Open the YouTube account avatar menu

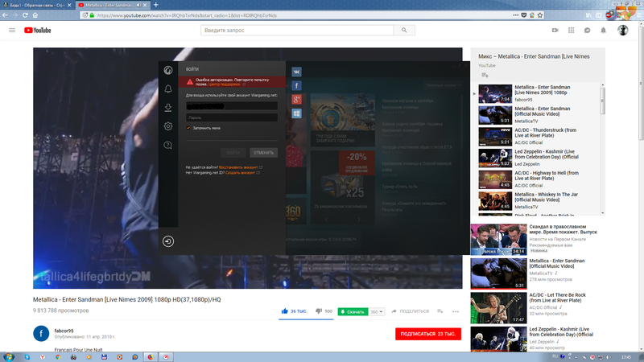pyautogui.click(x=622, y=30)
